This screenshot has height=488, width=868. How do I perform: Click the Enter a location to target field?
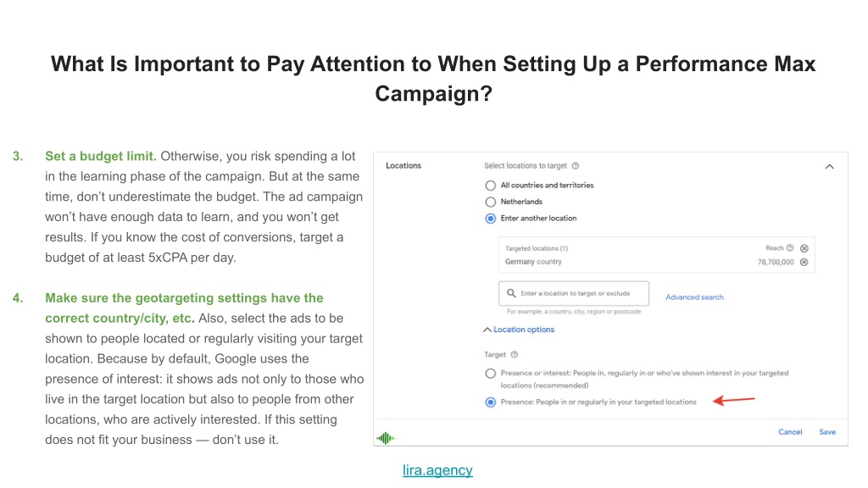(x=574, y=293)
